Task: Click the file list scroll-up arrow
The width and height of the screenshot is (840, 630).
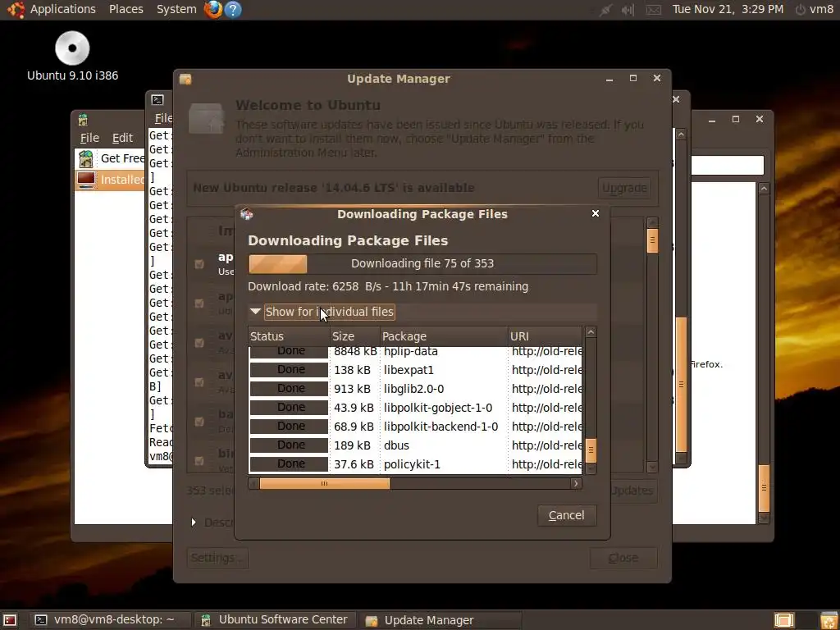Action: [591, 332]
